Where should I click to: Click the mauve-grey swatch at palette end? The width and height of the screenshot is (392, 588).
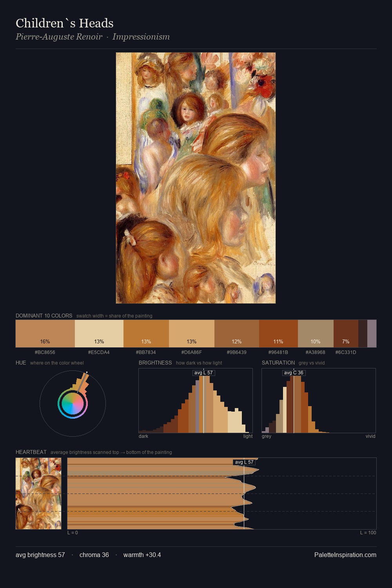[x=372, y=334]
